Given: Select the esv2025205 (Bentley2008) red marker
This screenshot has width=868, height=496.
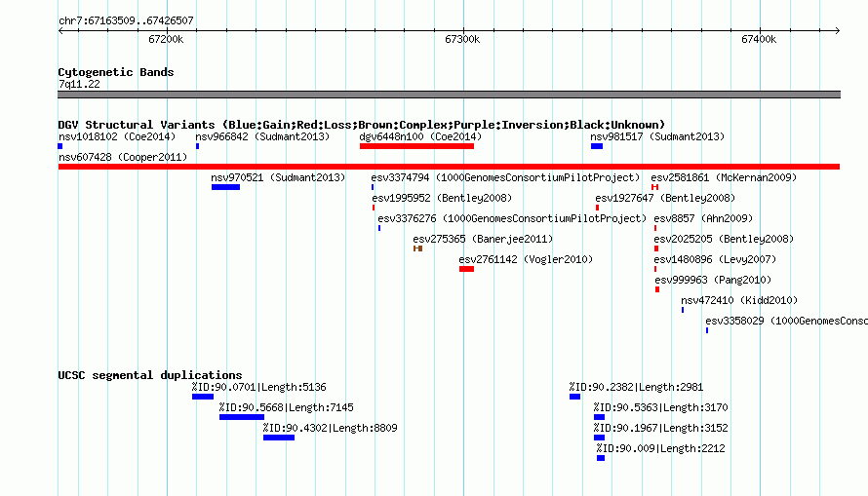Looking at the screenshot, I should coord(656,248).
